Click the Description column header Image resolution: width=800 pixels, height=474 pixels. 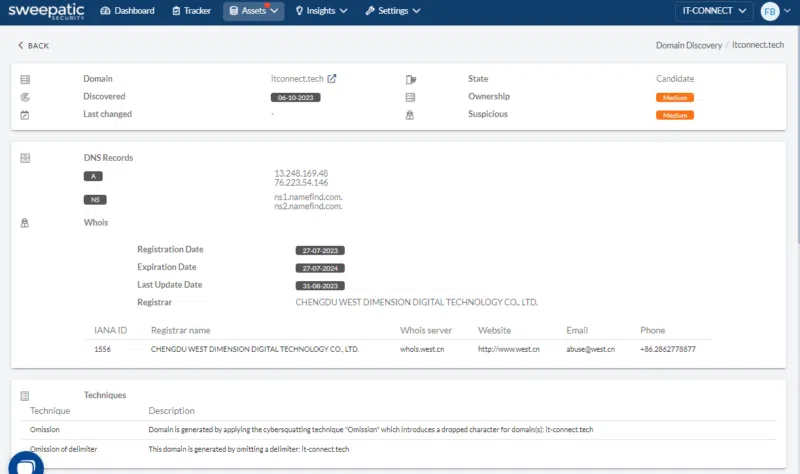pyautogui.click(x=171, y=411)
